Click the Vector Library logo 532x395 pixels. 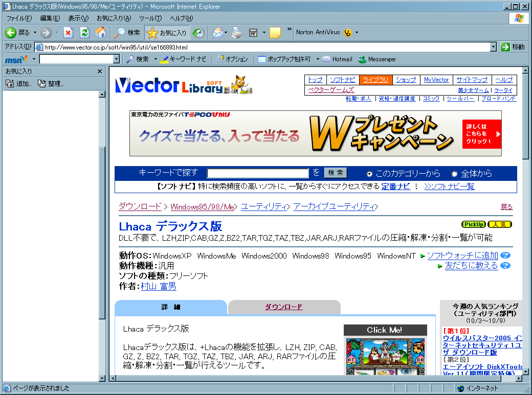point(184,85)
